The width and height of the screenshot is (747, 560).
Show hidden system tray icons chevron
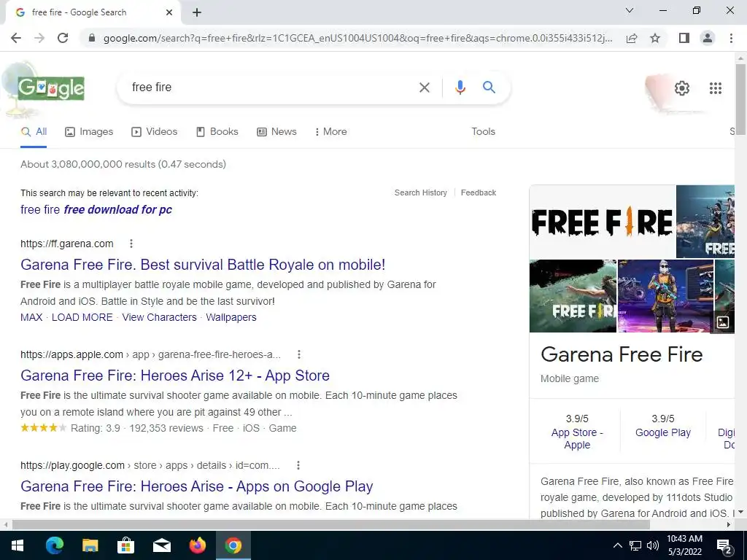tap(617, 545)
